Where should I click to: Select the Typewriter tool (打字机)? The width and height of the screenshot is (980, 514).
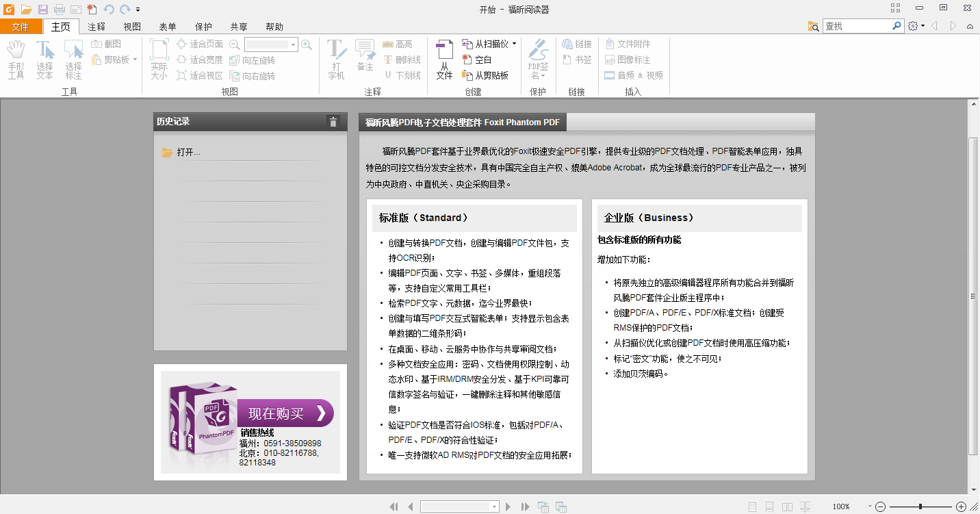[336, 60]
